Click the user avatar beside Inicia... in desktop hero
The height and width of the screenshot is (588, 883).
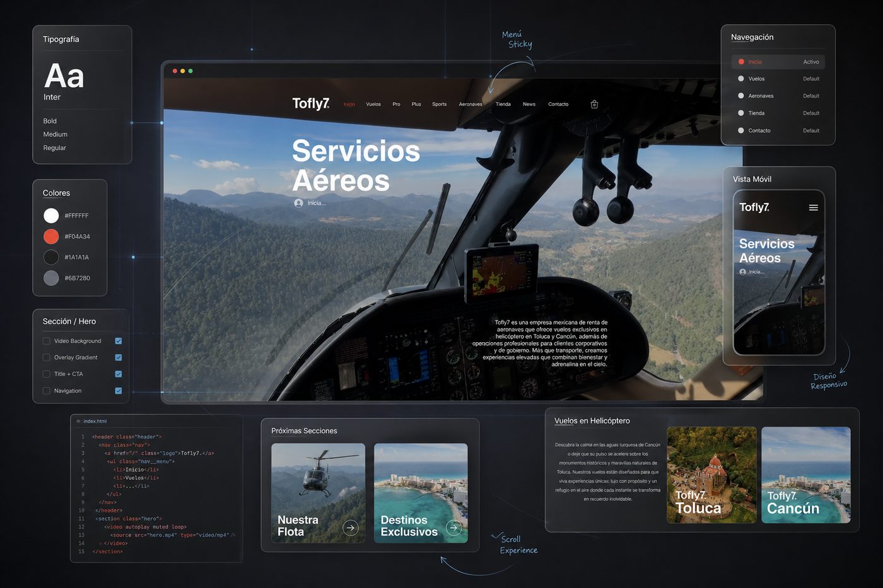298,203
